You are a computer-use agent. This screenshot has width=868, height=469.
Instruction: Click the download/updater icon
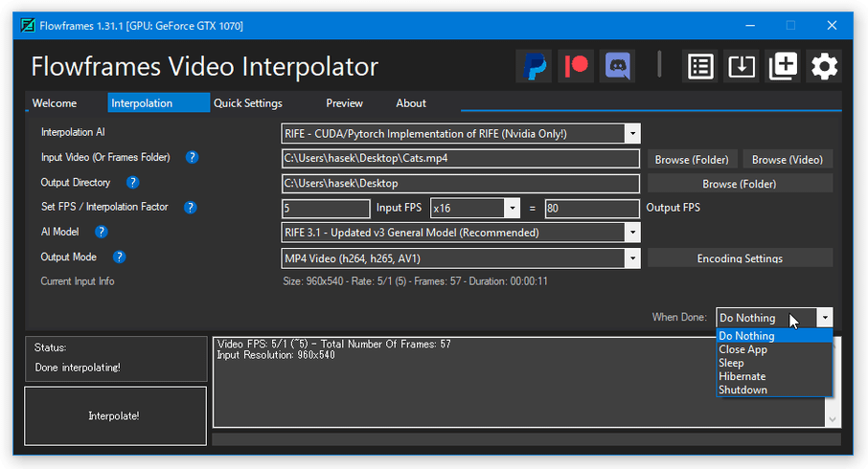tap(742, 66)
